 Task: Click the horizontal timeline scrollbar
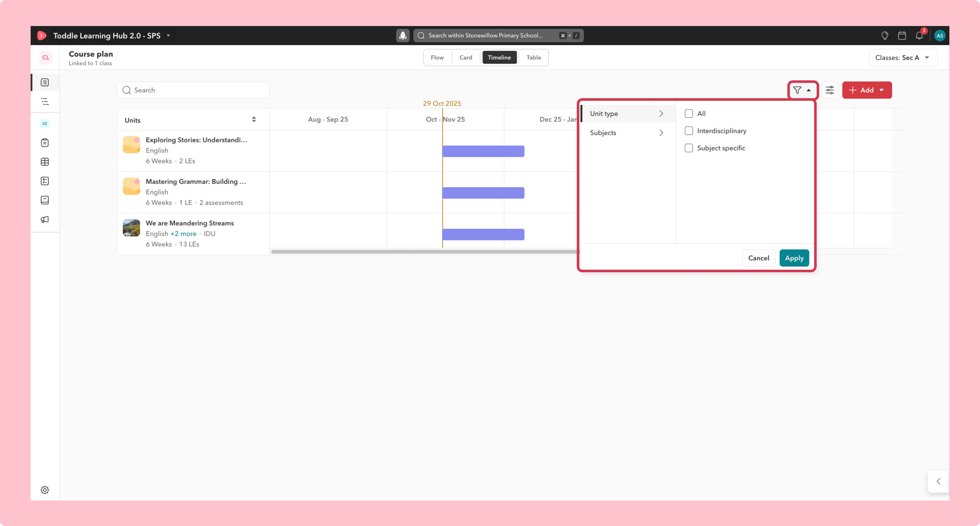(x=425, y=252)
